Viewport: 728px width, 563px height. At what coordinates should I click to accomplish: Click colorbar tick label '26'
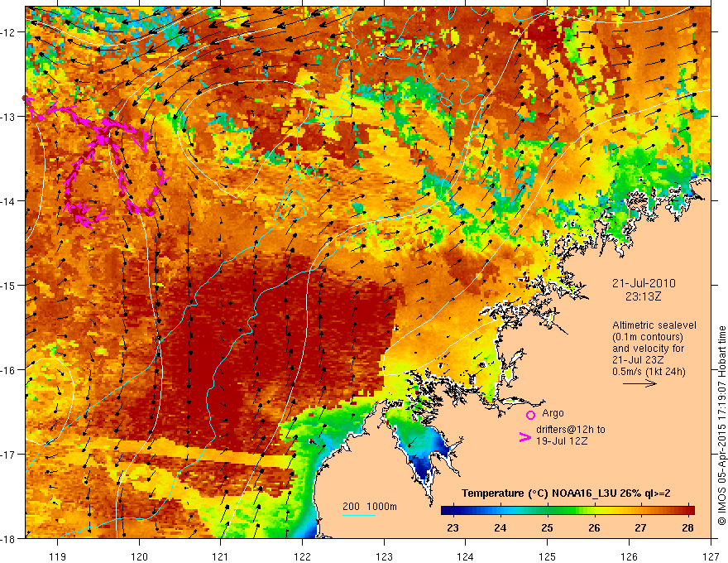(594, 527)
